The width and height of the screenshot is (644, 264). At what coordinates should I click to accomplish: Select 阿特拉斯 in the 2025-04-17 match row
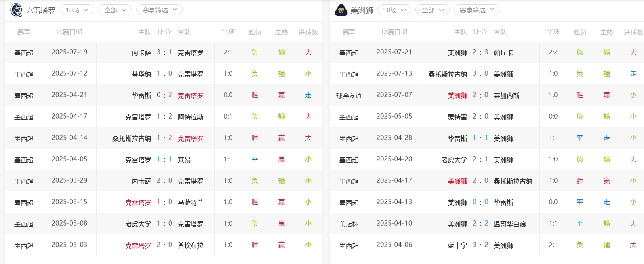click(x=191, y=117)
